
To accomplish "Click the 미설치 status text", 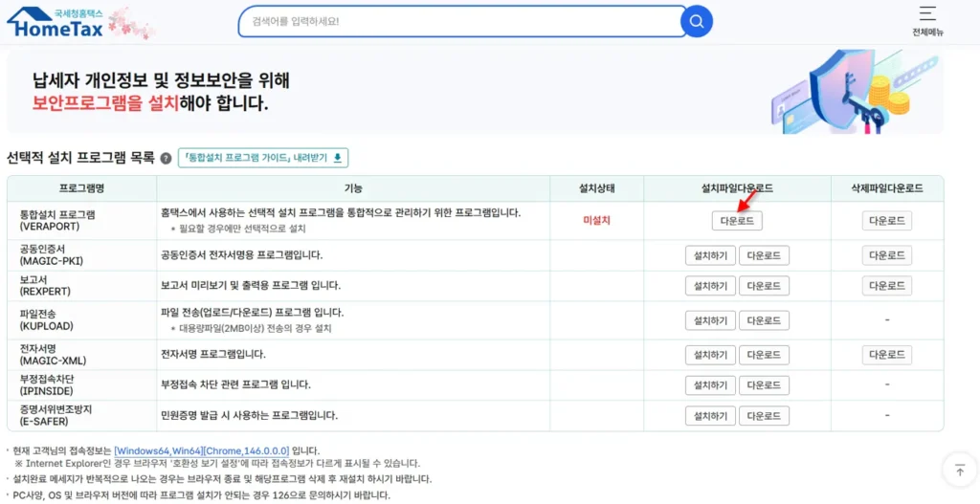I will click(596, 221).
